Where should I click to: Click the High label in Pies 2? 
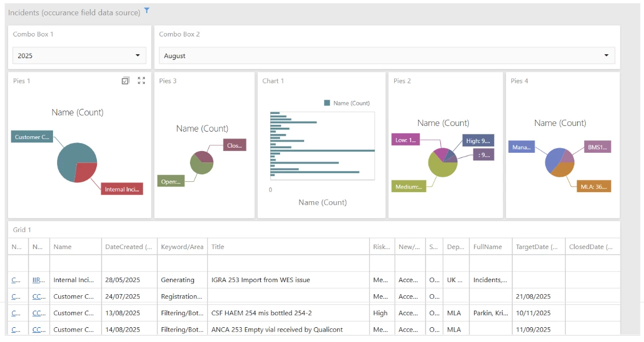[477, 141]
